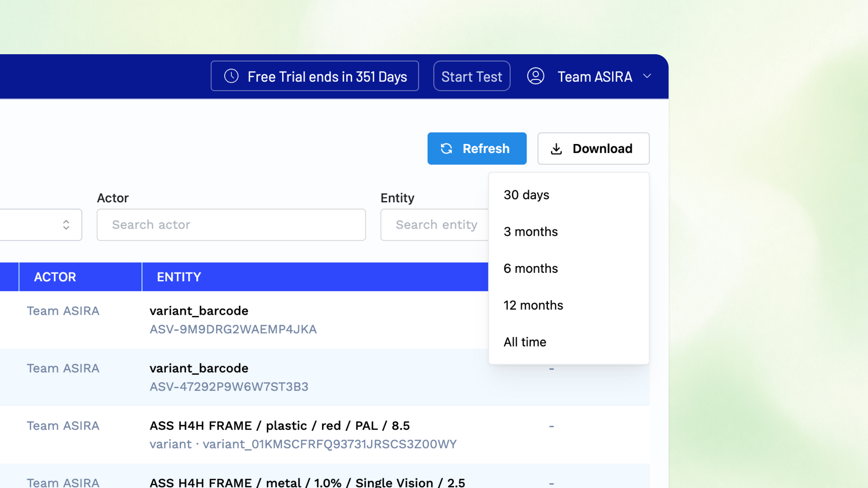This screenshot has height=488, width=868.
Task: Click ASS H4H FRAME plastic red PAL entity
Action: [x=280, y=426]
